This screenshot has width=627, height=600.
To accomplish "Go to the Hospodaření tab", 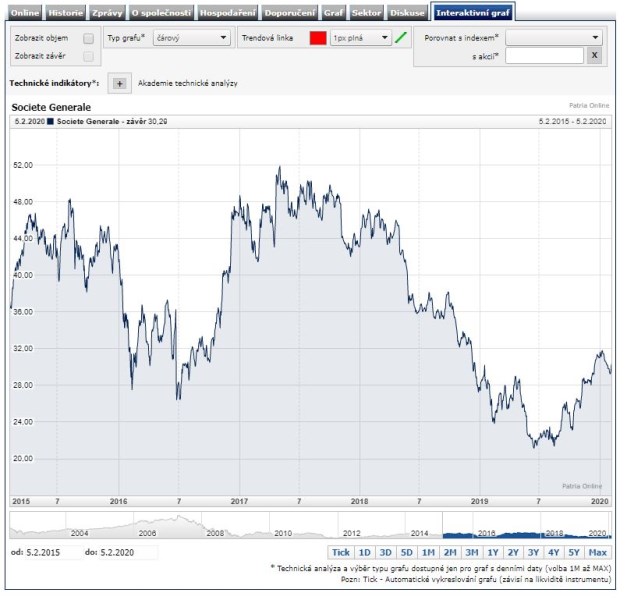I will pos(229,12).
